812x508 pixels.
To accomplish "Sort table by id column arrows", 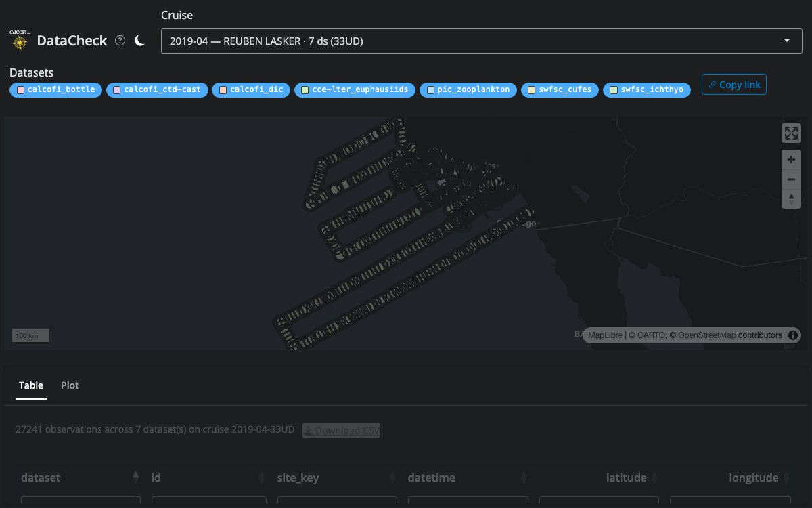I will pos(262,478).
